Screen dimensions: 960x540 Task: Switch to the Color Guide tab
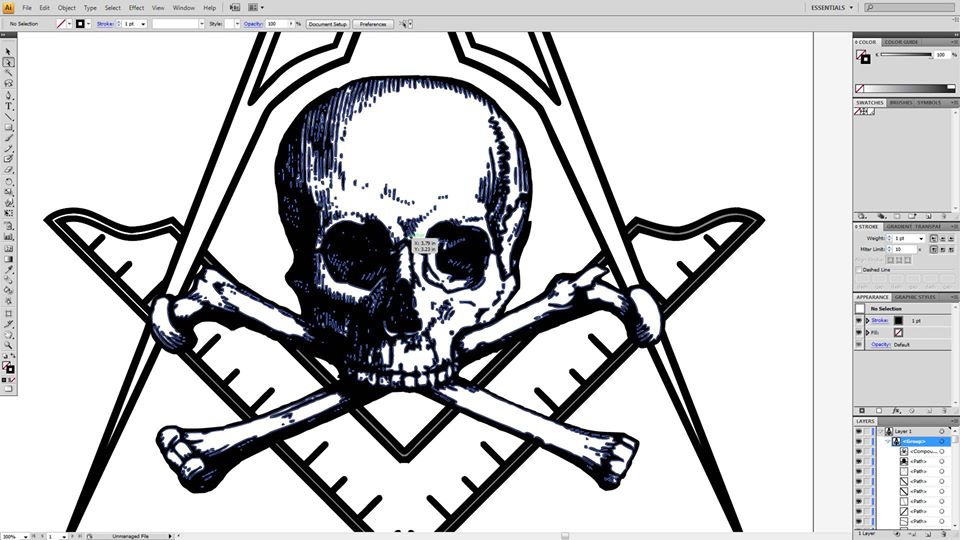[x=901, y=42]
